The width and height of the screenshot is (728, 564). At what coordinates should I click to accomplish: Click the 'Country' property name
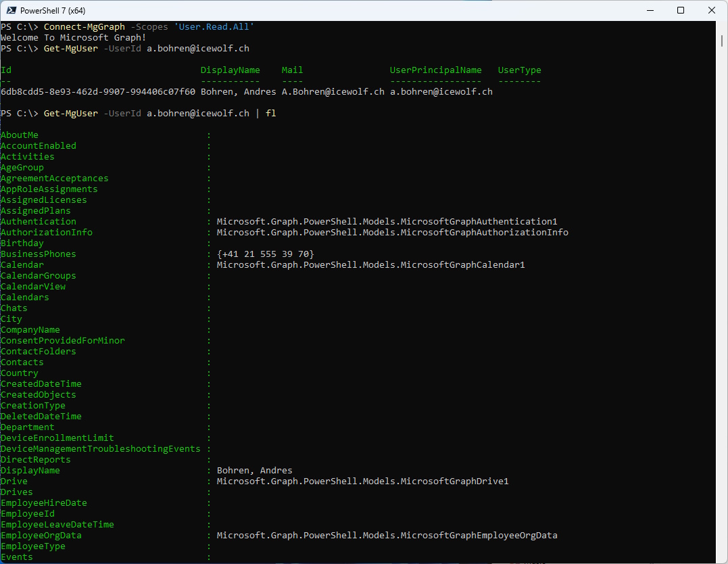[x=20, y=373]
